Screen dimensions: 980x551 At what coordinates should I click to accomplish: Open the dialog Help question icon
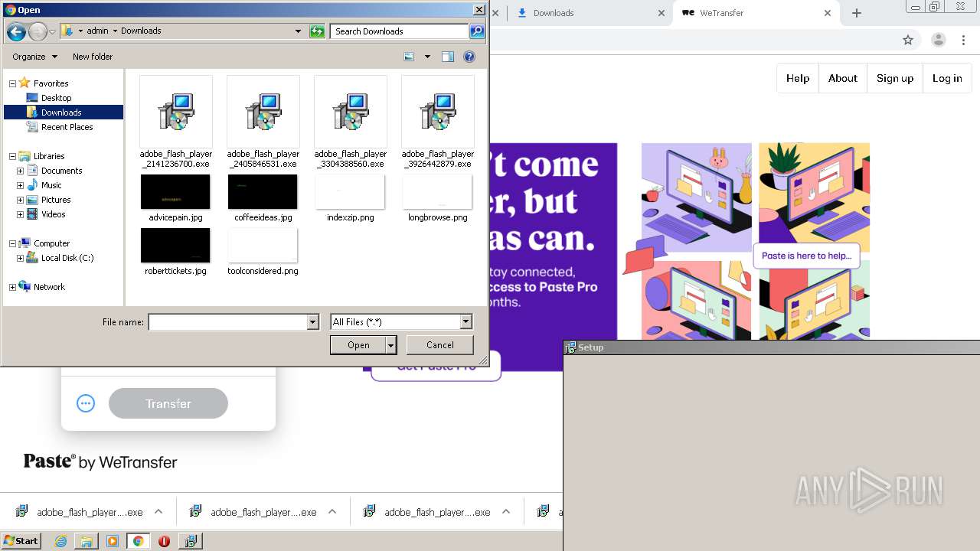pos(469,57)
